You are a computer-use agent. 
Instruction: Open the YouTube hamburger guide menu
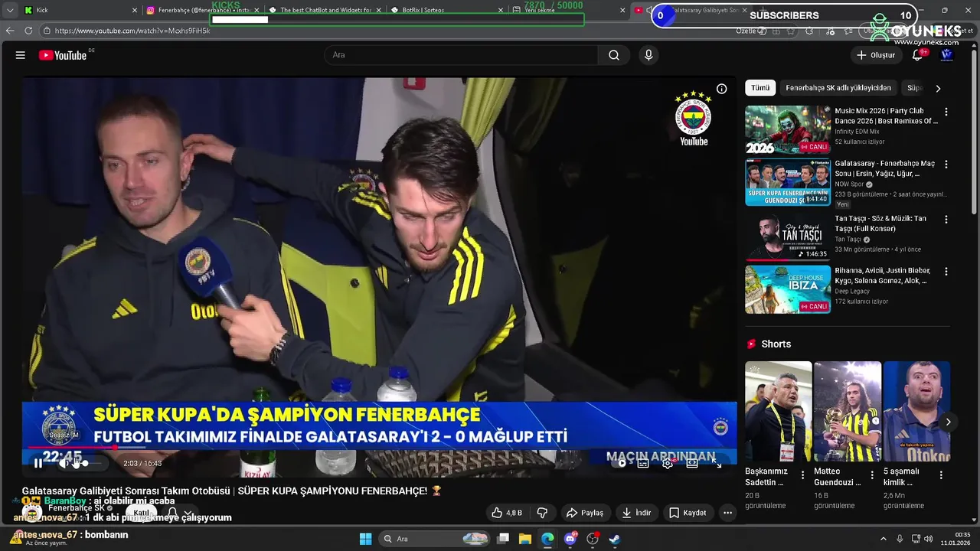(21, 55)
